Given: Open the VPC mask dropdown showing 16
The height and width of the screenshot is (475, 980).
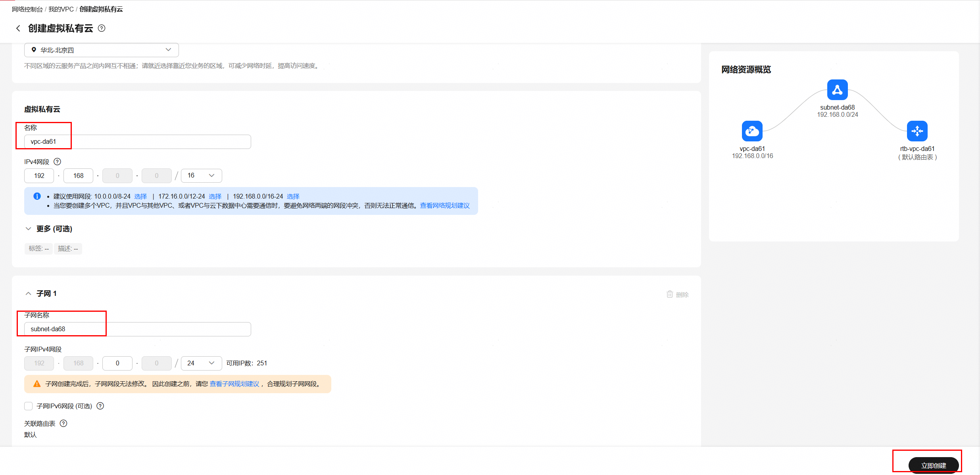Looking at the screenshot, I should point(201,176).
